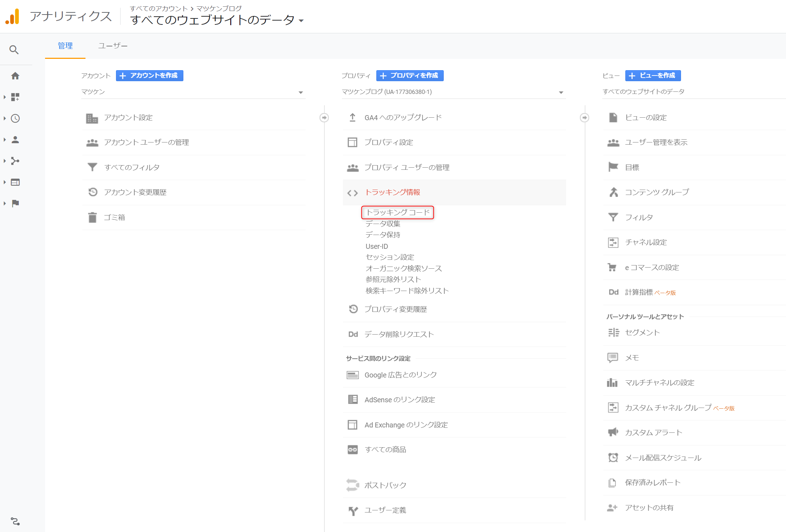Click shopping cart icon beside e コマースの設定

612,267
